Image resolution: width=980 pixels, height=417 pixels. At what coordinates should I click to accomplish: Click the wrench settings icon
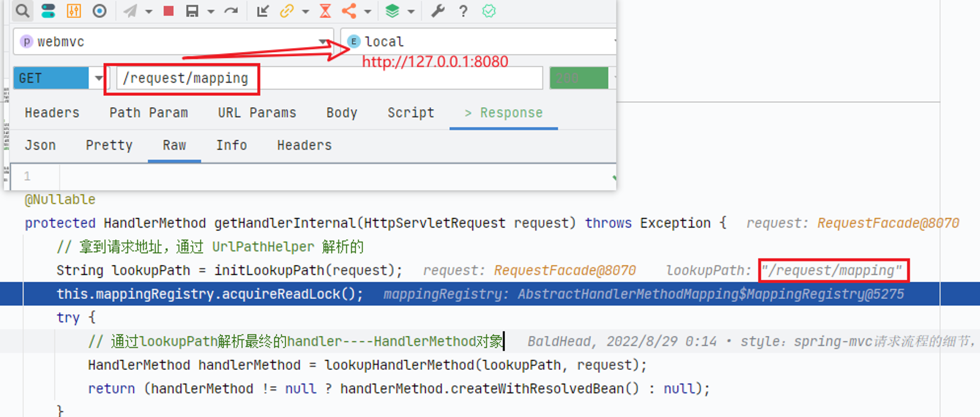438,11
